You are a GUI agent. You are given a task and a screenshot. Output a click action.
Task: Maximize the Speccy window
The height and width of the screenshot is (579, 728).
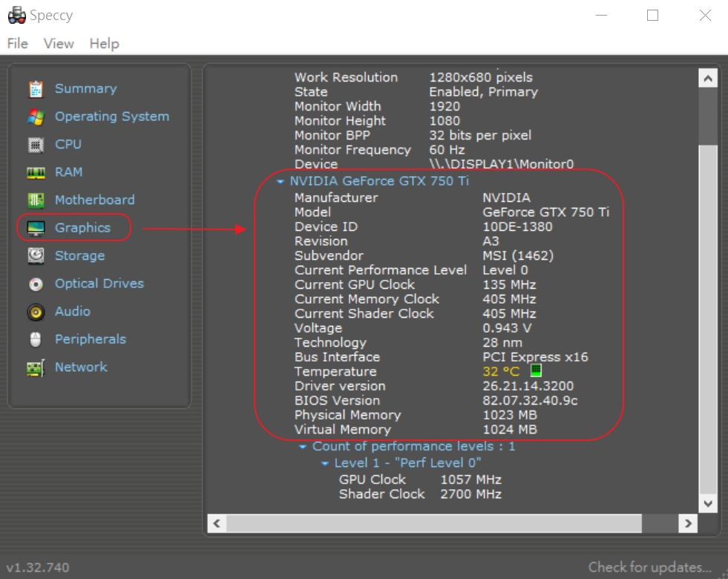pyautogui.click(x=652, y=16)
